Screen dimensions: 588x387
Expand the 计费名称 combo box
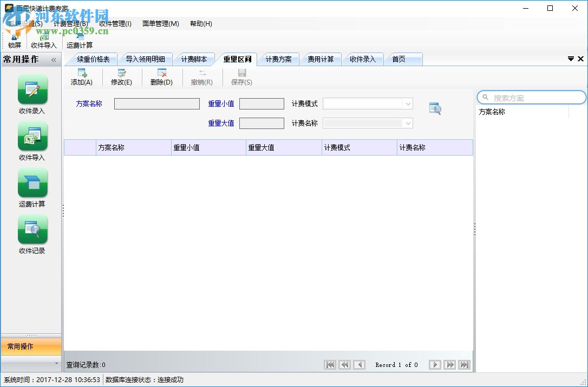click(x=408, y=123)
